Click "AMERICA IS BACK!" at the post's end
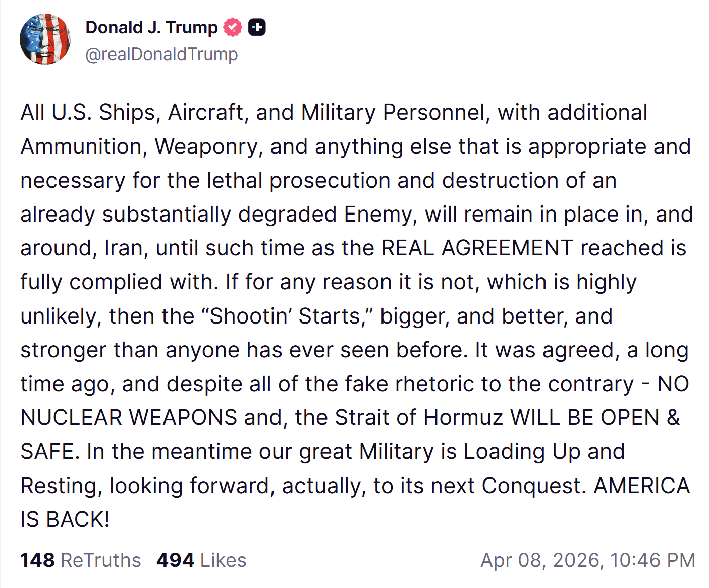709x588 pixels. 641,486
